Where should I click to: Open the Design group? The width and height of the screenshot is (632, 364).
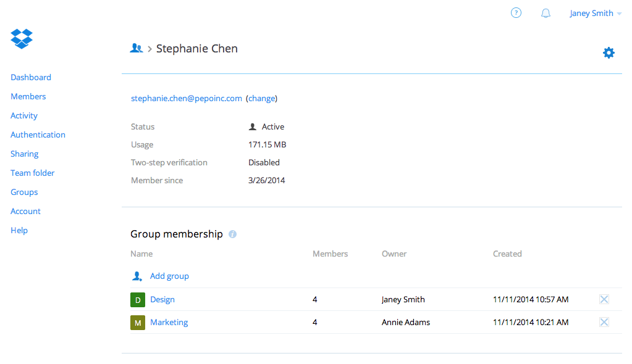[162, 299]
